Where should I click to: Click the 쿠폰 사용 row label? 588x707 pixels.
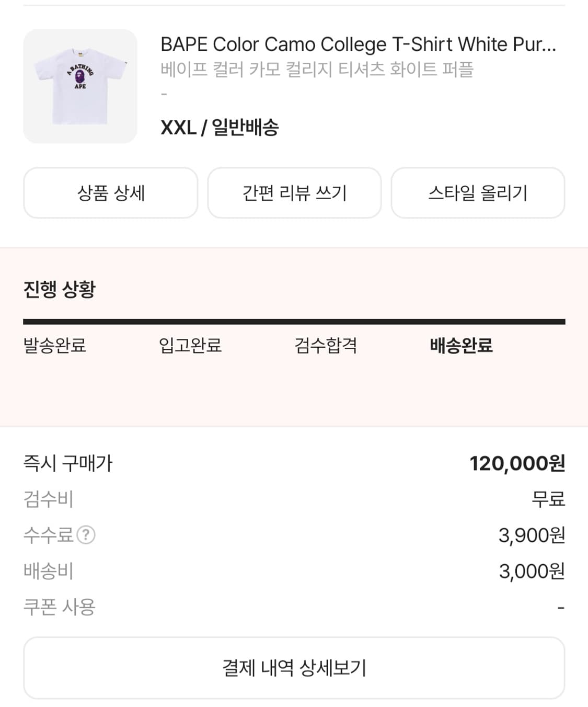tap(60, 607)
